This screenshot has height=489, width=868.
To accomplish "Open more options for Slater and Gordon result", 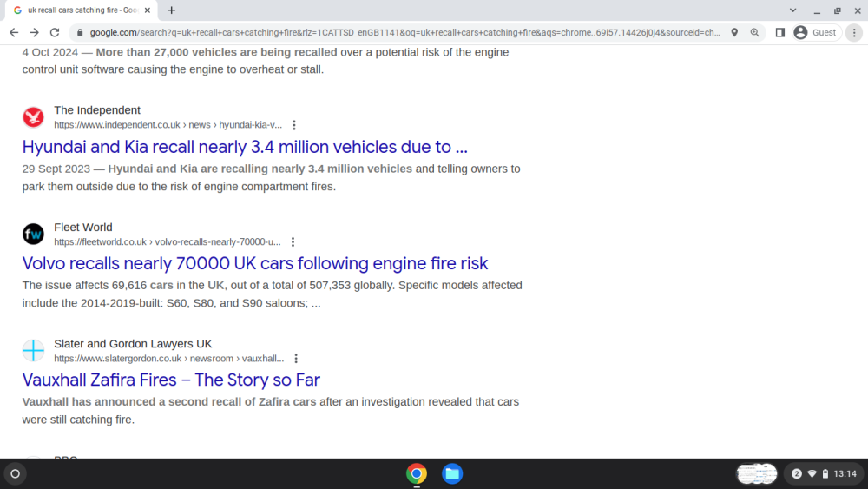I will [296, 359].
